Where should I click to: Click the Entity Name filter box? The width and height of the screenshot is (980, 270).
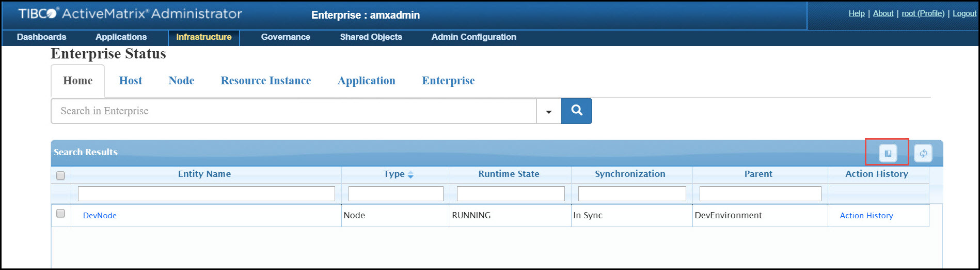pos(206,194)
